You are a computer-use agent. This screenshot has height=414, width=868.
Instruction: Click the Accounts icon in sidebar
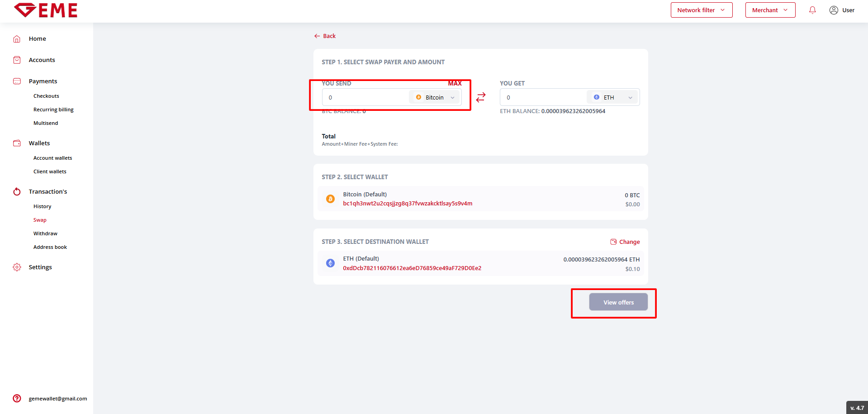click(17, 60)
